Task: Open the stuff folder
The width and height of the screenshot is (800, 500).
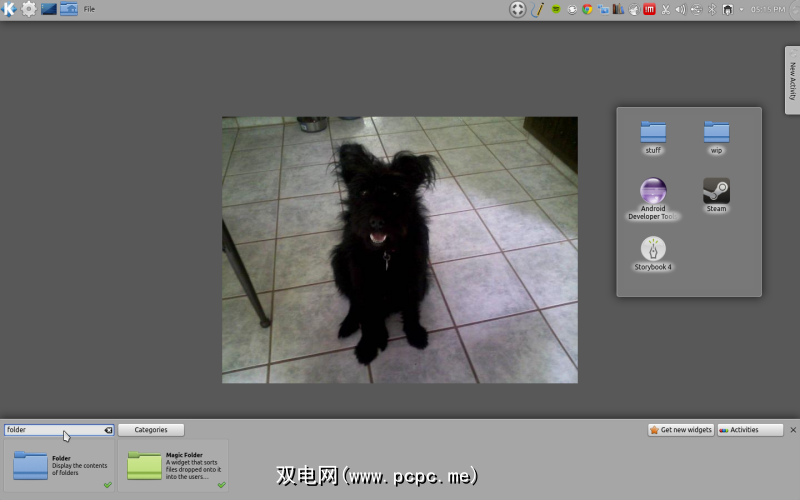Action: (653, 137)
